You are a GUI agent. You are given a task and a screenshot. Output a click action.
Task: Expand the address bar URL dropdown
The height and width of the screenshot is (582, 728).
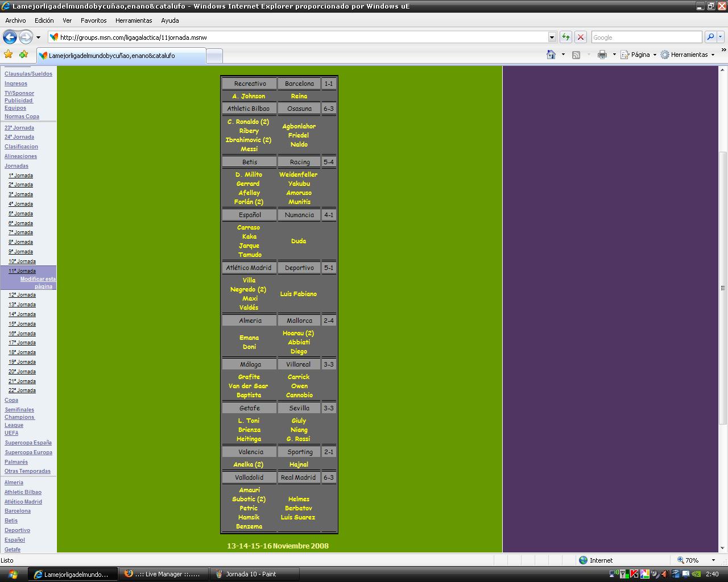(x=552, y=37)
